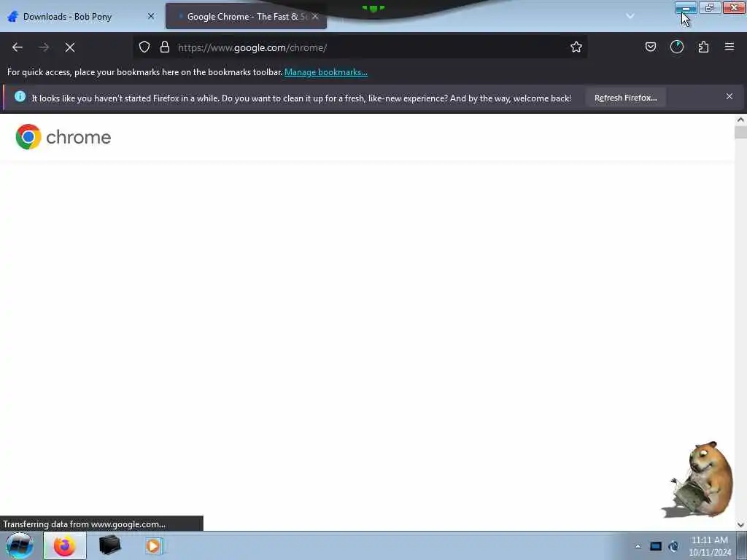The width and height of the screenshot is (747, 560).
Task: Stop loading the page
Action: coord(70,47)
